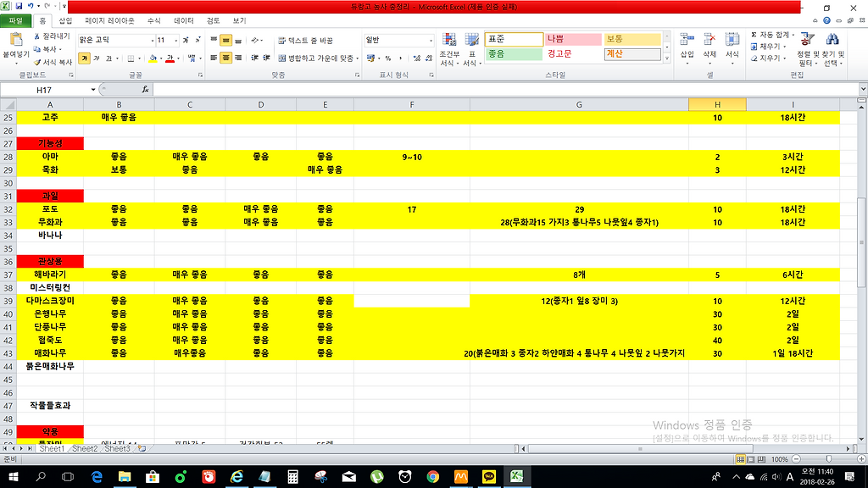Apply the 나쁨 (Bad) cell style
The image size is (868, 488).
coord(571,39)
